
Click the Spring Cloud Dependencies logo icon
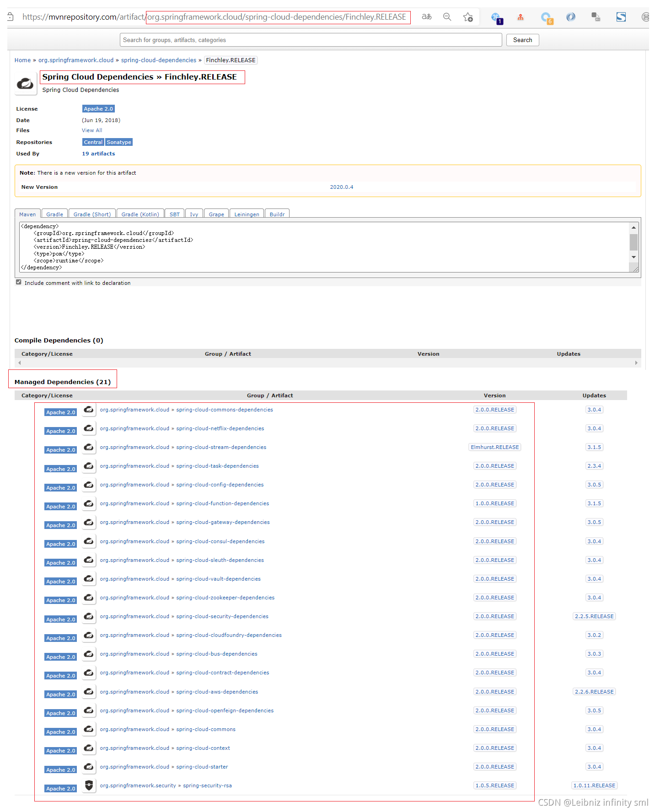tap(26, 84)
